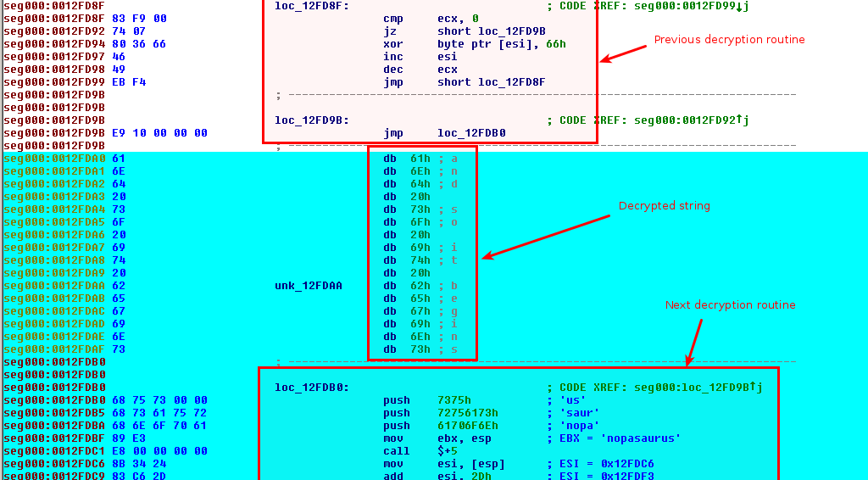Follow the CODE XREF to seg000:loc_12FD9B
Viewport: 868px width, 480px height.
pyautogui.click(x=695, y=388)
